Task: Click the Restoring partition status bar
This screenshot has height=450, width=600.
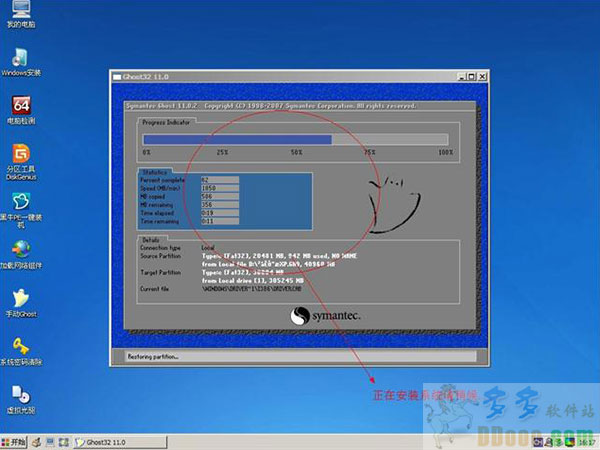Action: pos(300,357)
